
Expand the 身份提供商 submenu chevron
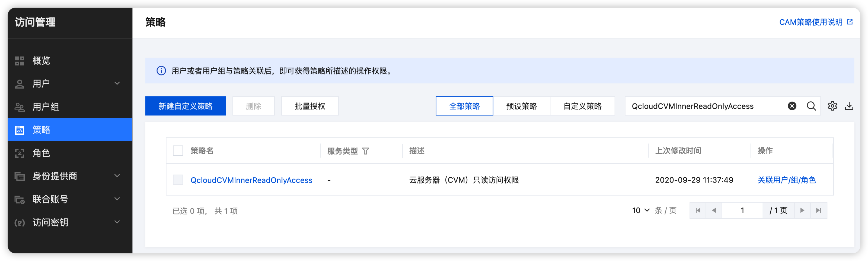click(117, 176)
